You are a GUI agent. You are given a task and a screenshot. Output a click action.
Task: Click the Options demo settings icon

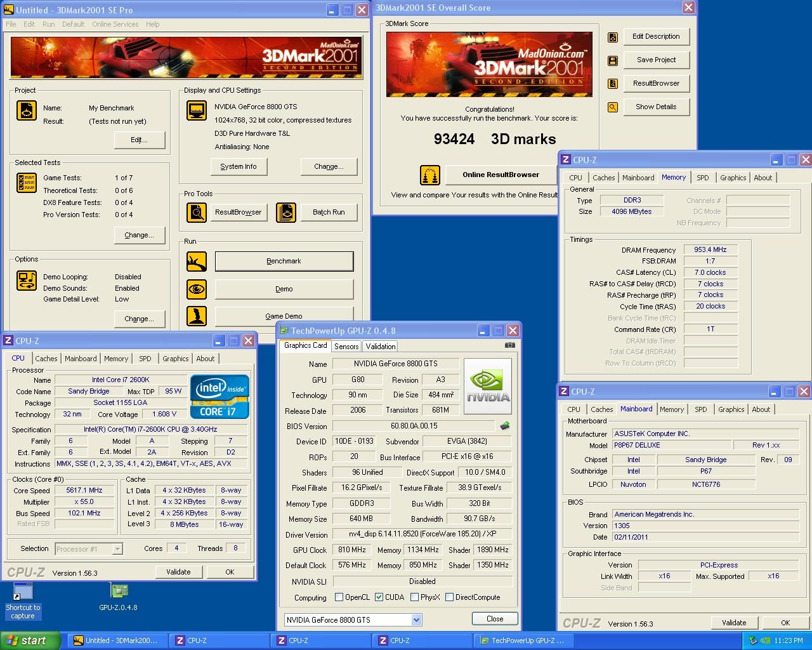click(26, 281)
